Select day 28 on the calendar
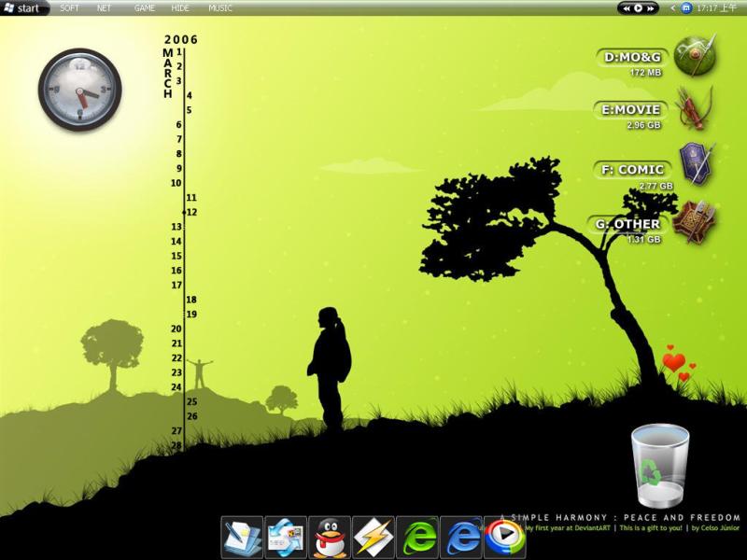The width and height of the screenshot is (747, 560). click(x=176, y=446)
